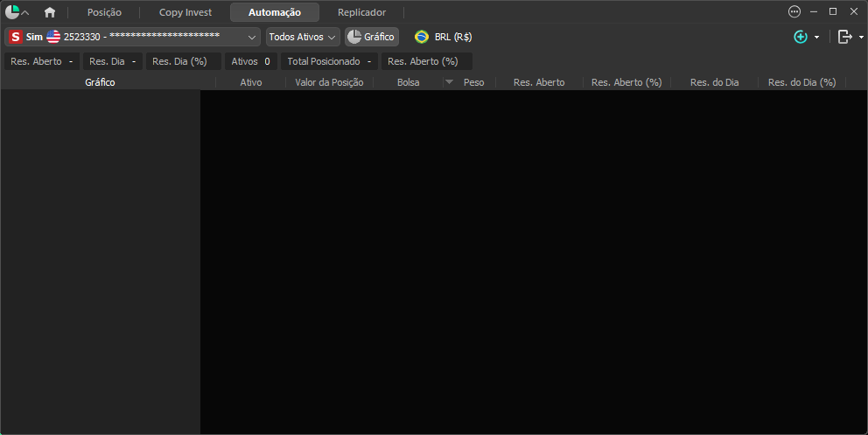Minimize the window
Viewport: 868px width, 435px height.
tap(814, 11)
